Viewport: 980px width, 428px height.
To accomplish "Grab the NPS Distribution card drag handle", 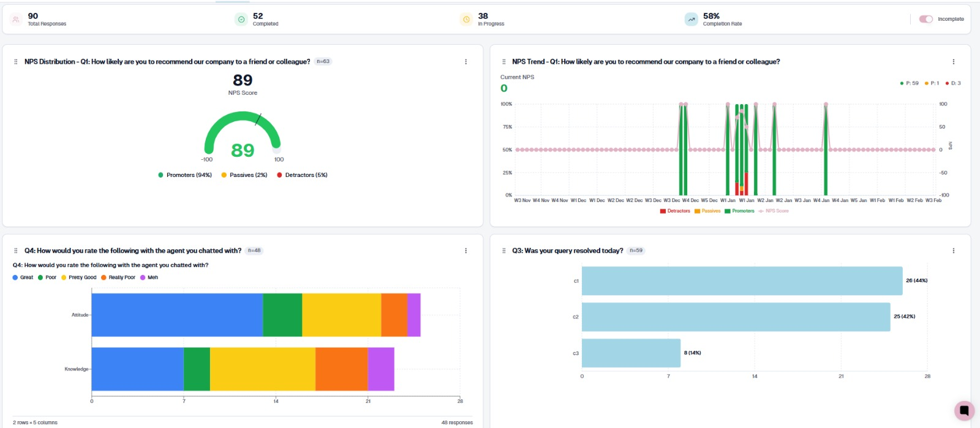I will 16,62.
